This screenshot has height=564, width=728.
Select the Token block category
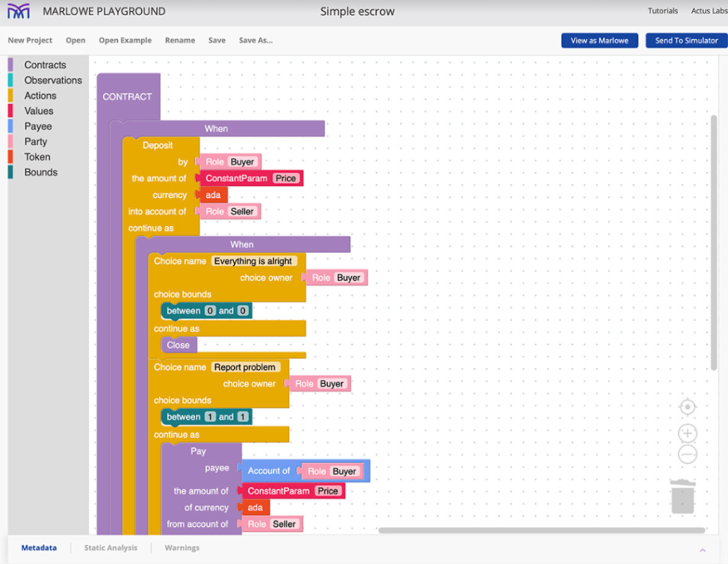point(37,157)
